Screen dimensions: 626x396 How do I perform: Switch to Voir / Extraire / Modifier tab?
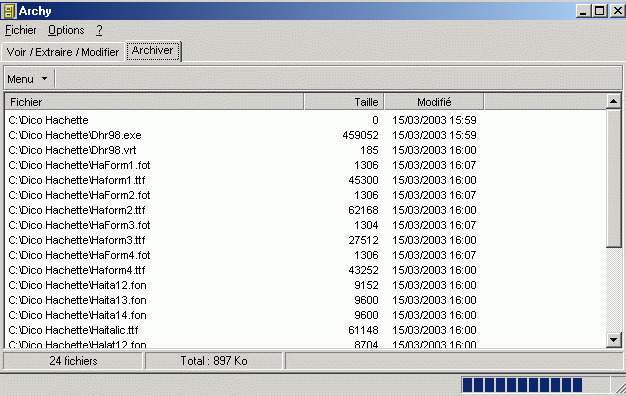click(63, 52)
